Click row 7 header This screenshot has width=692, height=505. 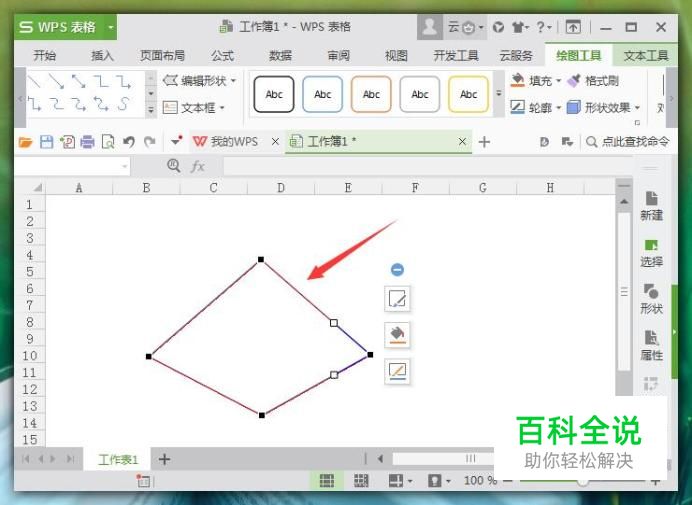tap(30, 305)
